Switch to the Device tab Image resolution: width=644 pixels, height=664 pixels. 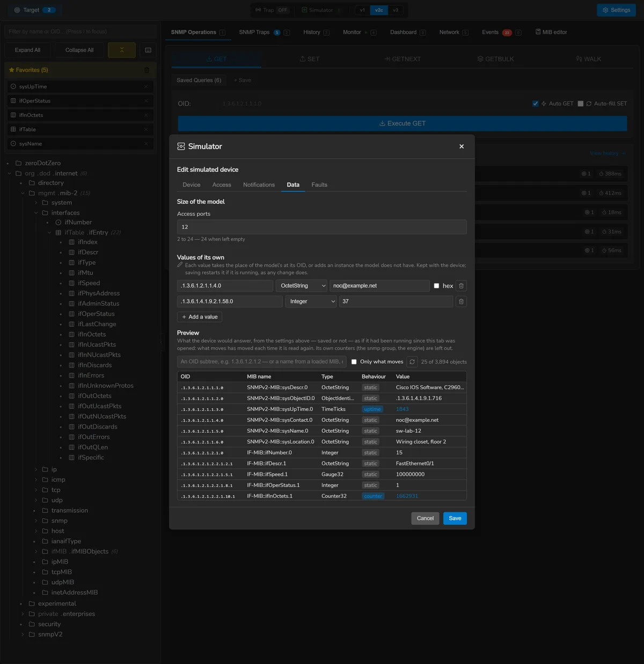pyautogui.click(x=192, y=185)
